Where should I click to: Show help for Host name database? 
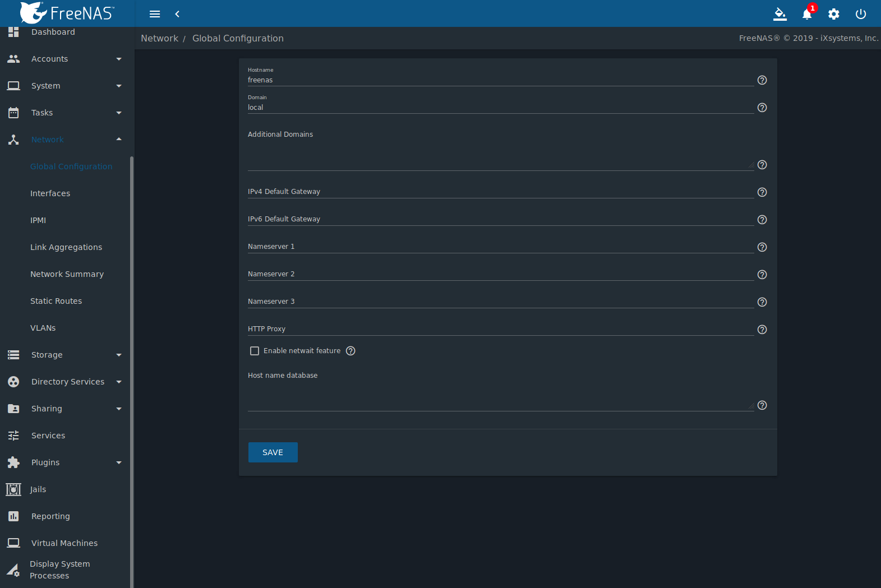[x=762, y=405]
